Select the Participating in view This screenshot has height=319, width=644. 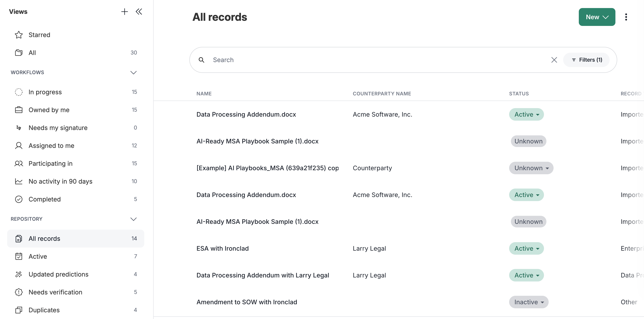click(x=75, y=163)
